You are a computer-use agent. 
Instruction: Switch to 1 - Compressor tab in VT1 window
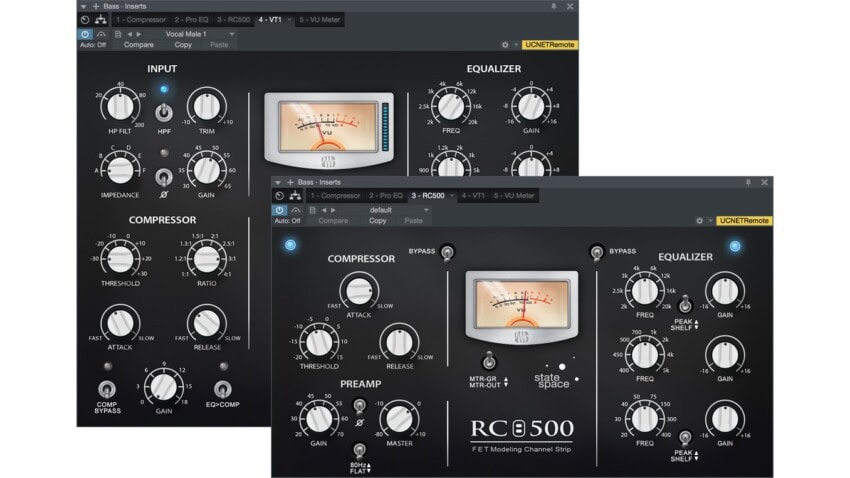(x=140, y=20)
